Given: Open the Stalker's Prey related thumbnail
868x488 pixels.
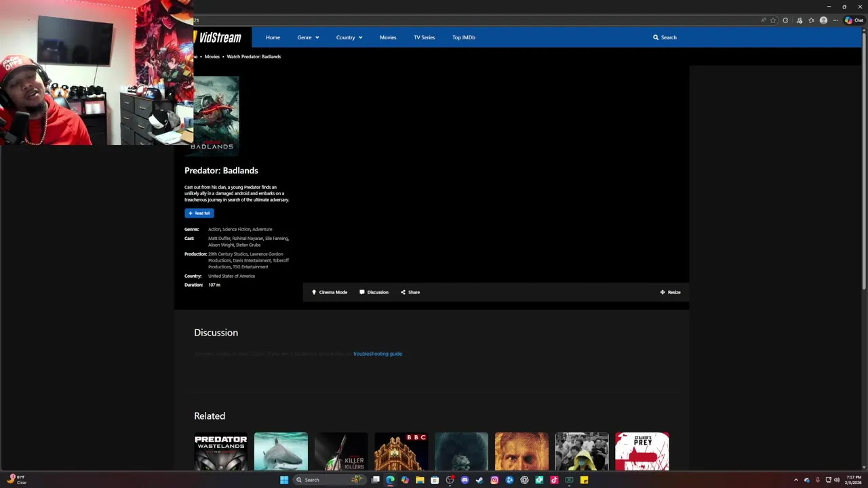Looking at the screenshot, I should point(642,451).
